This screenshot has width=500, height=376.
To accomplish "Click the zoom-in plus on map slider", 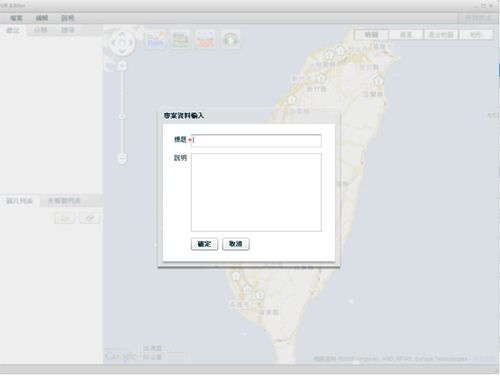I will [122, 66].
